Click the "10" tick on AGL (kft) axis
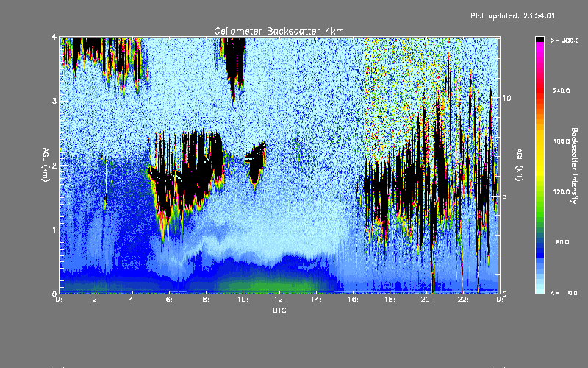This screenshot has width=588, height=368. 506,98
